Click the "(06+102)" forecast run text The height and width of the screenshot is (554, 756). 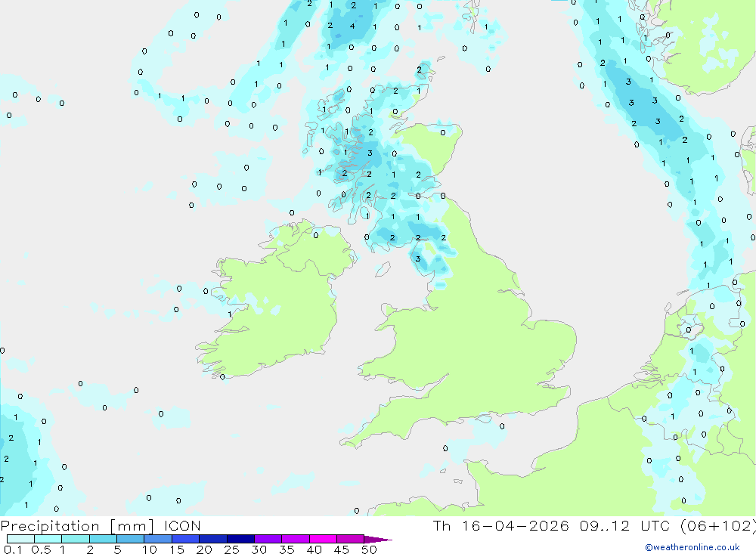(x=718, y=525)
